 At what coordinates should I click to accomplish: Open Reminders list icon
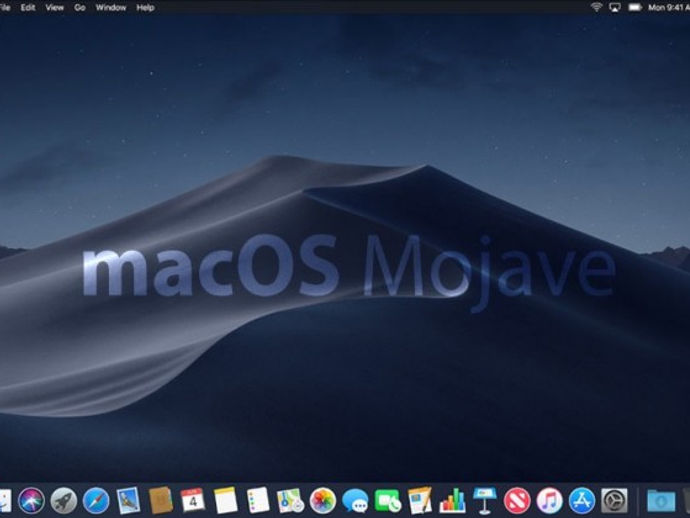tap(258, 500)
